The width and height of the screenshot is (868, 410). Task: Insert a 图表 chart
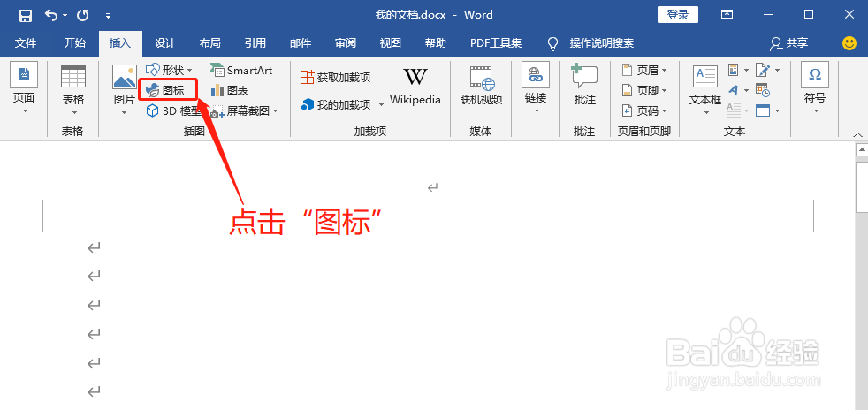230,90
